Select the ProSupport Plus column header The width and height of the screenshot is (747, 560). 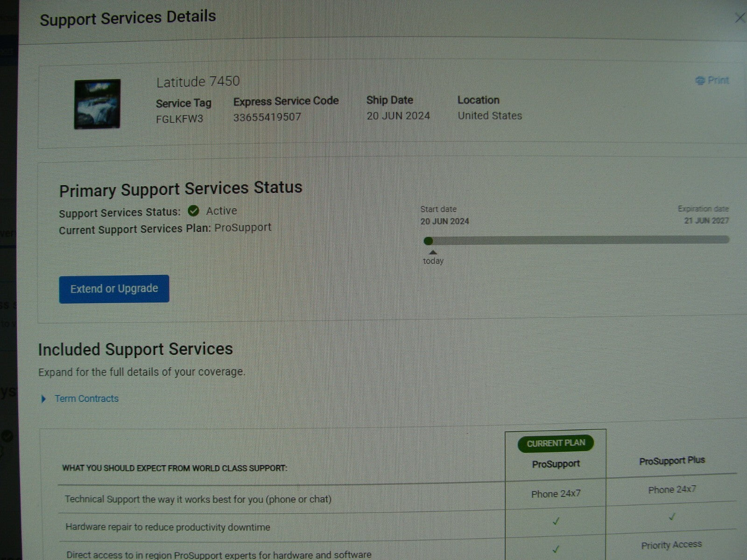pos(672,461)
